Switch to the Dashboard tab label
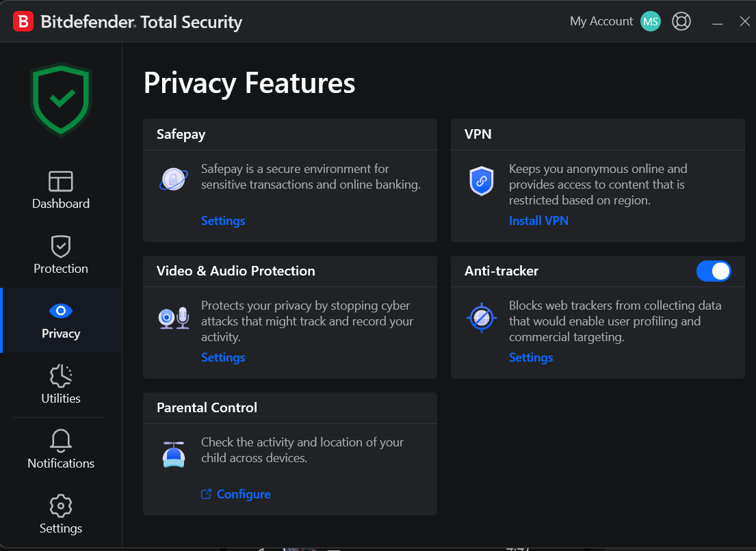This screenshot has height=551, width=756. (x=61, y=204)
